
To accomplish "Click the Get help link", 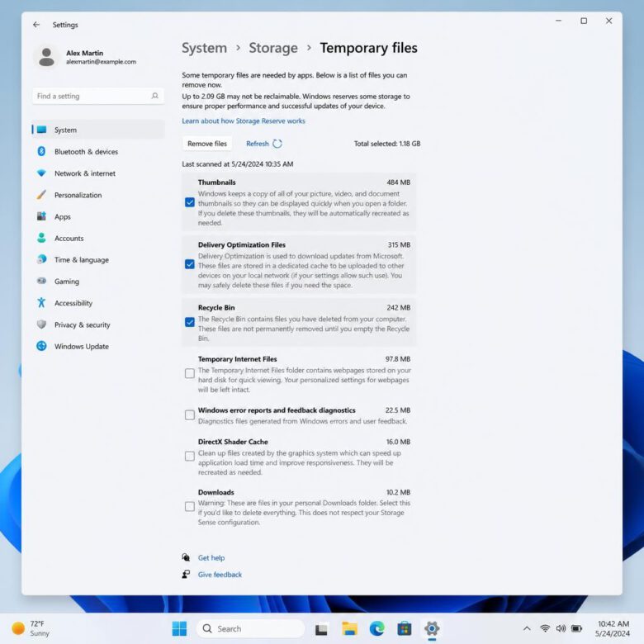I will (x=211, y=558).
